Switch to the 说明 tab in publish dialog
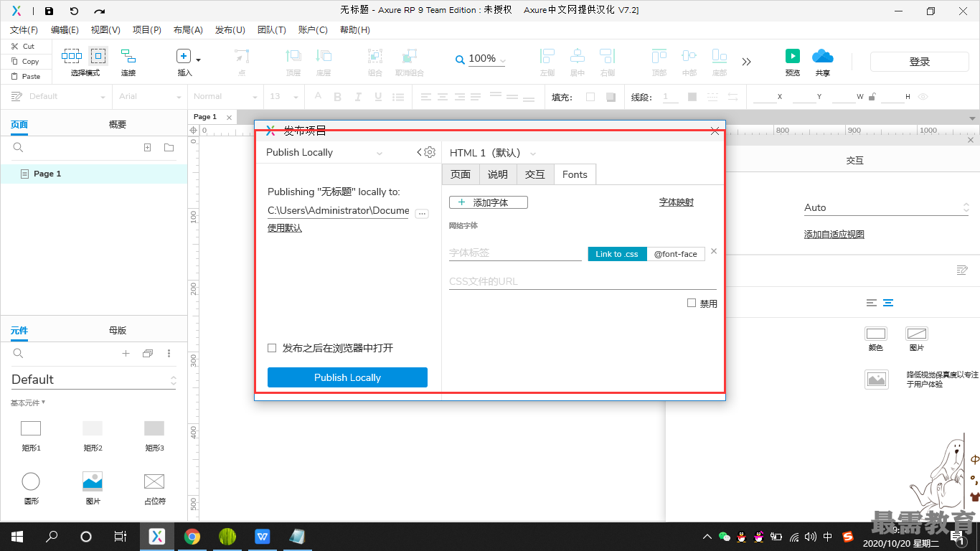This screenshot has height=551, width=980. coord(498,174)
